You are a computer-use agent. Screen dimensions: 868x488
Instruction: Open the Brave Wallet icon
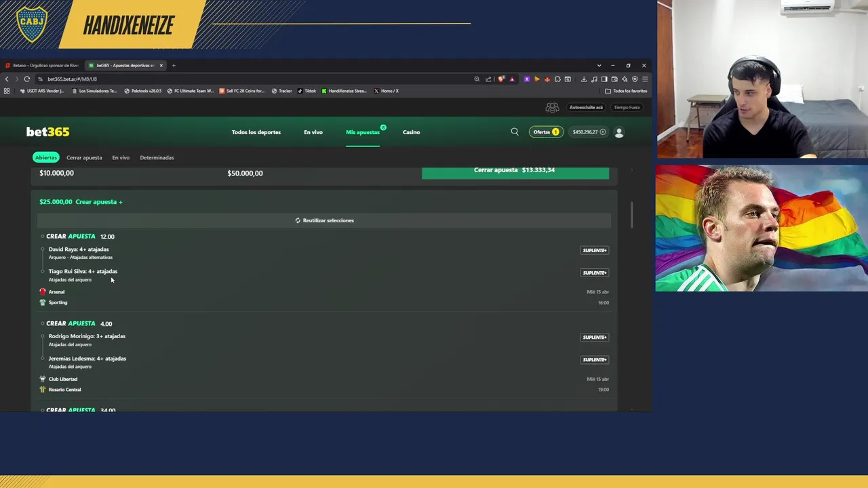tap(614, 79)
